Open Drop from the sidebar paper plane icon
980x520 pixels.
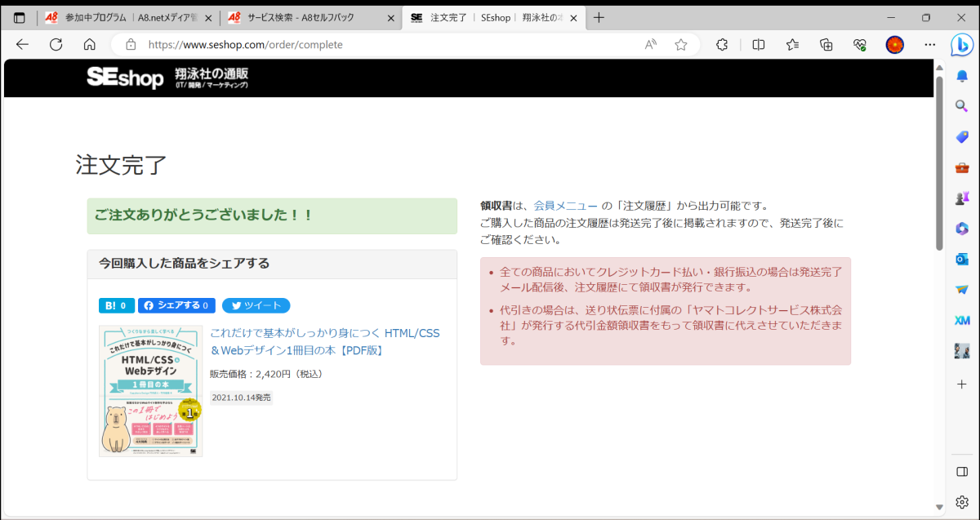point(961,289)
